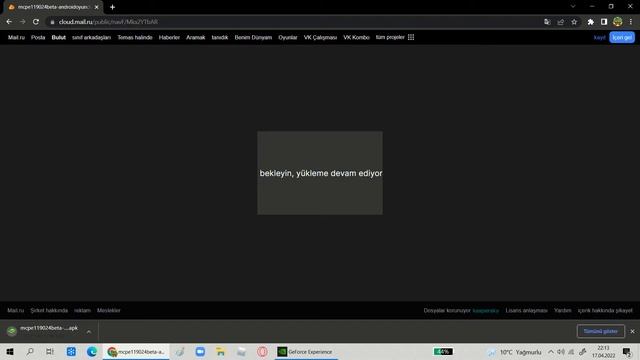Open Bulut in the top navigation
Image resolution: width=640 pixels, height=360 pixels.
click(58, 37)
